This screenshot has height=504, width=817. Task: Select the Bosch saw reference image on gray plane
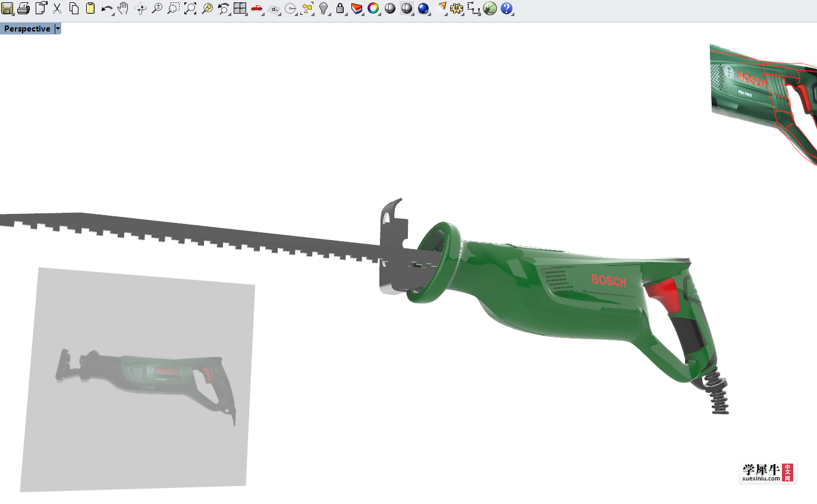point(138,379)
